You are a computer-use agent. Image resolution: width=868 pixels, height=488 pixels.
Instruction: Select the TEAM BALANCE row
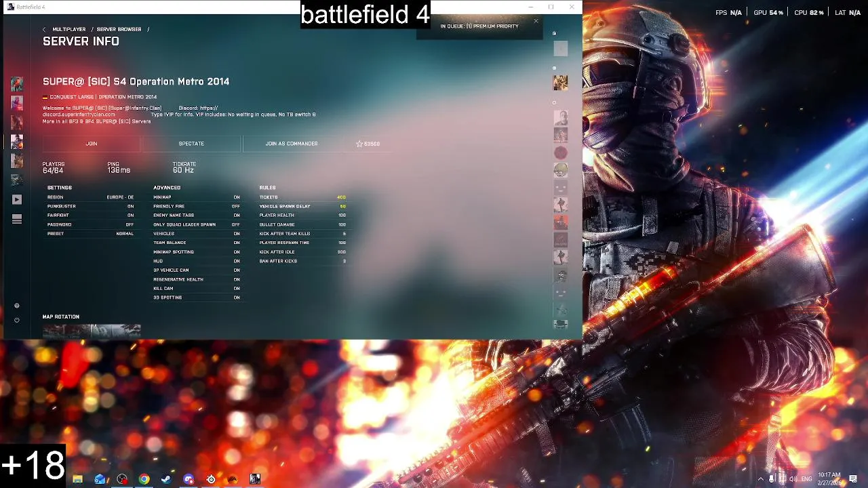(197, 243)
